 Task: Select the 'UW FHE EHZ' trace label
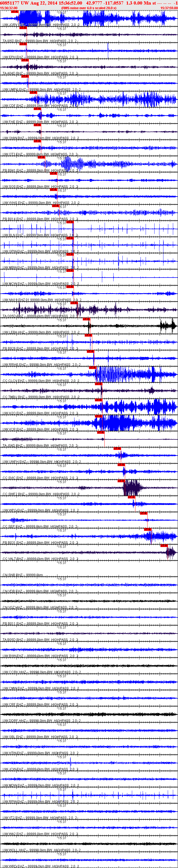point(40,122)
